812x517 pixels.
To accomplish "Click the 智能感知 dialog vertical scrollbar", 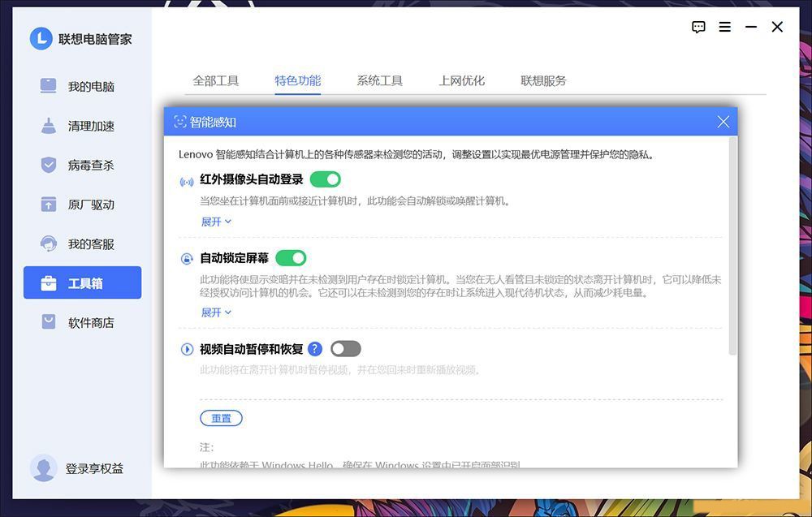I will coord(732,246).
